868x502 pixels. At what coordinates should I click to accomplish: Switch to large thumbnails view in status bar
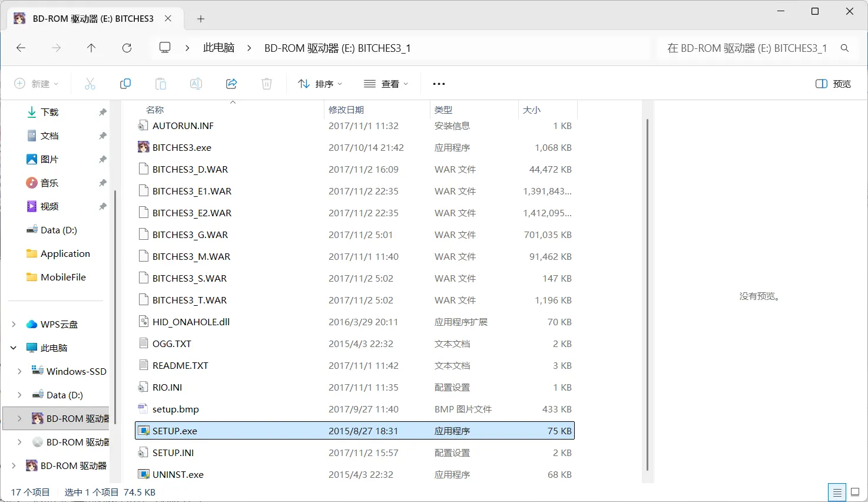(x=855, y=492)
